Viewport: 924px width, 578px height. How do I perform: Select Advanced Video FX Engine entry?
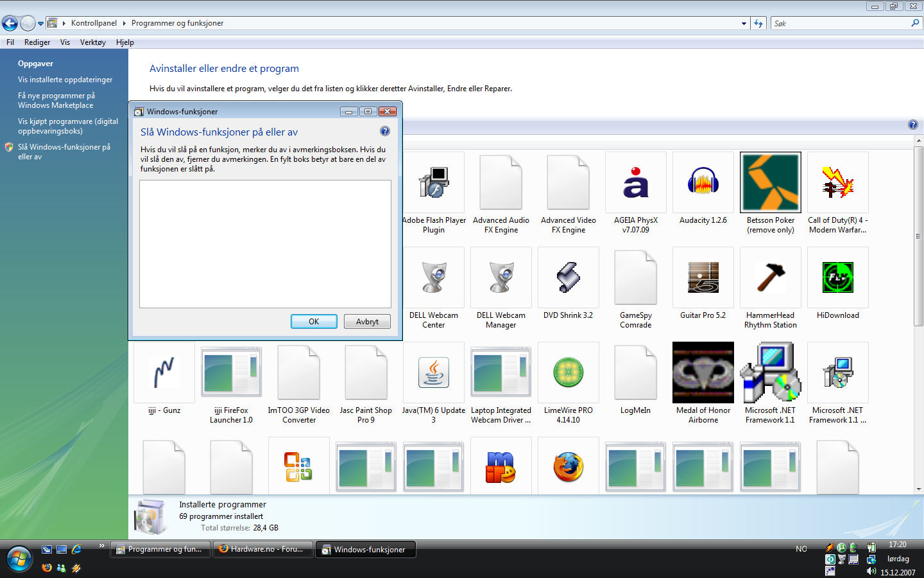point(569,194)
